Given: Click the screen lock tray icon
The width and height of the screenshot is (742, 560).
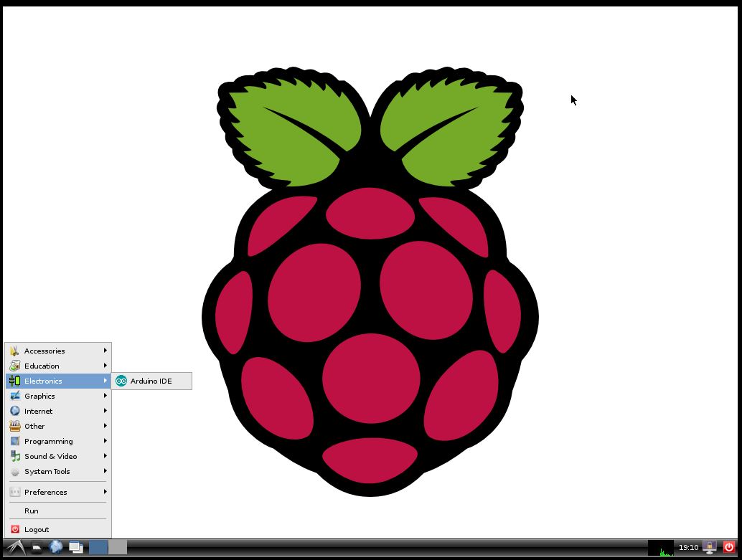Looking at the screenshot, I should click(x=709, y=547).
